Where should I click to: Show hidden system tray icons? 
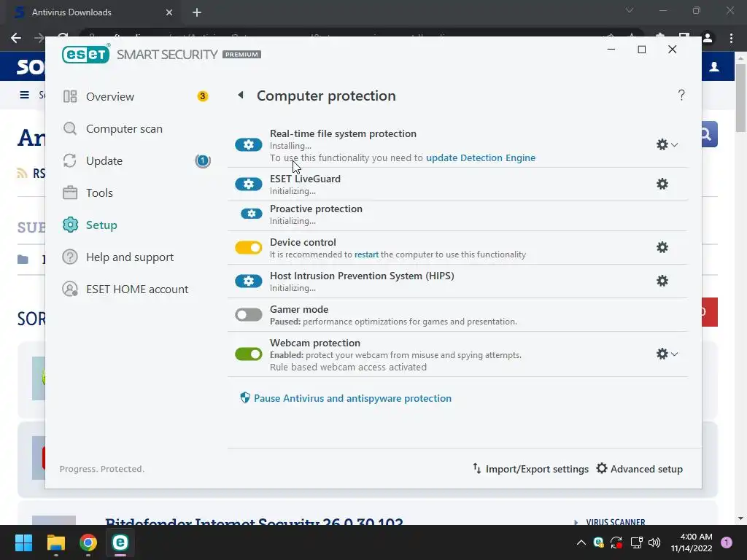[x=581, y=542]
